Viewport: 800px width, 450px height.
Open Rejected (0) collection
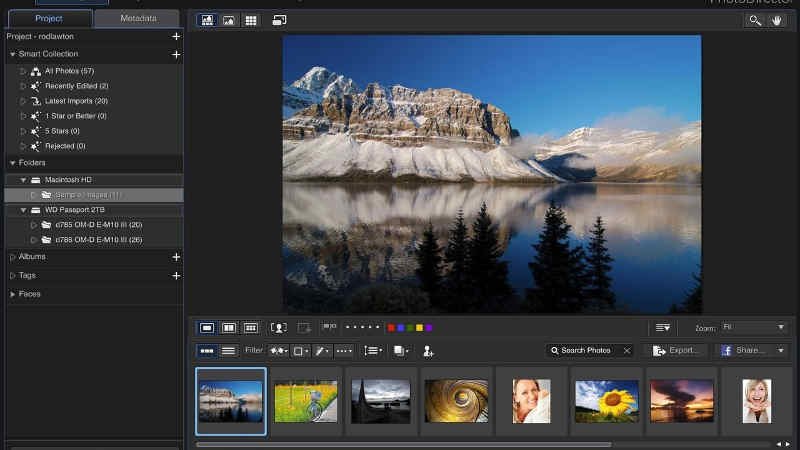[x=65, y=146]
